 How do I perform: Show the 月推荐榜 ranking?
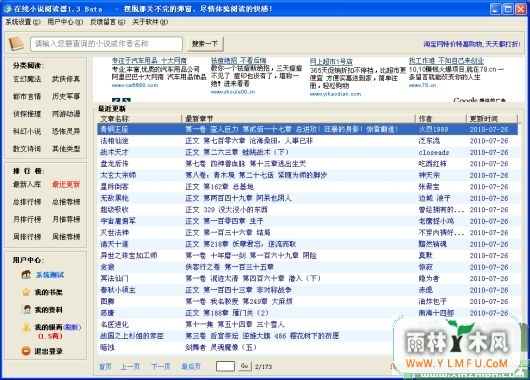pos(66,219)
